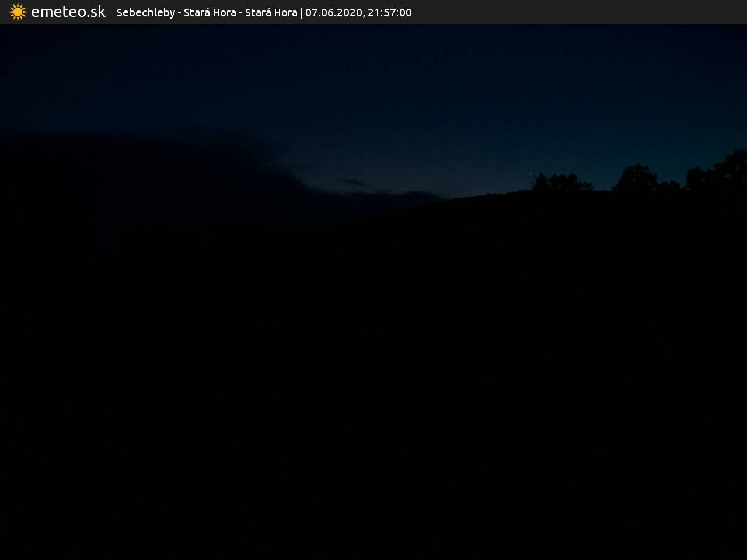Select the date 07.06.2020 in the header

tap(333, 13)
